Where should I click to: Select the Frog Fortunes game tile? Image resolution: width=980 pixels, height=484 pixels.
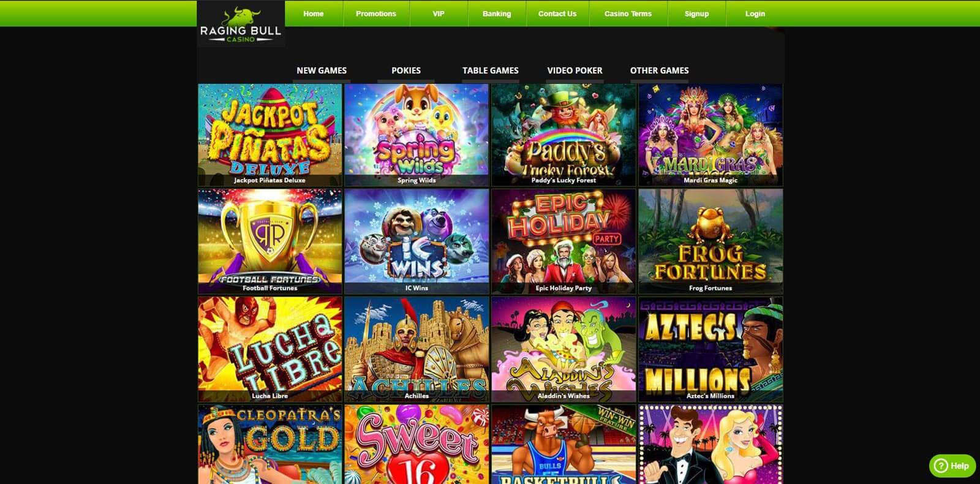(x=710, y=241)
